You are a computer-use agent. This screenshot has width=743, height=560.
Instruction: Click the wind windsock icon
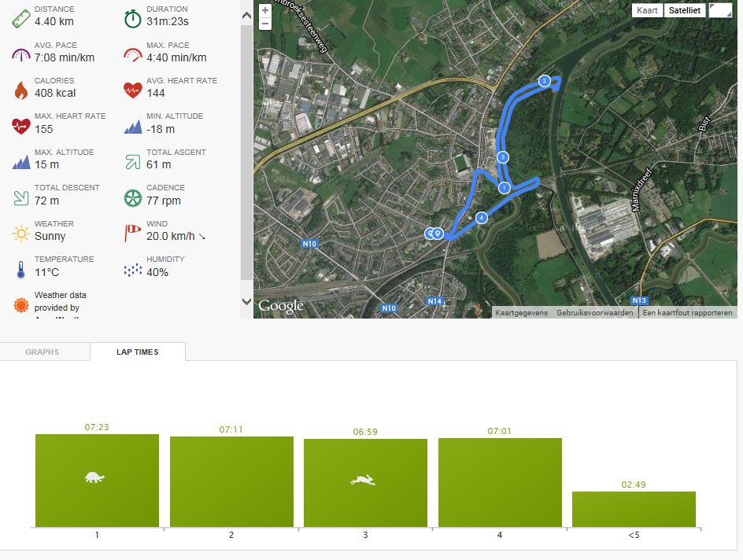click(x=133, y=233)
